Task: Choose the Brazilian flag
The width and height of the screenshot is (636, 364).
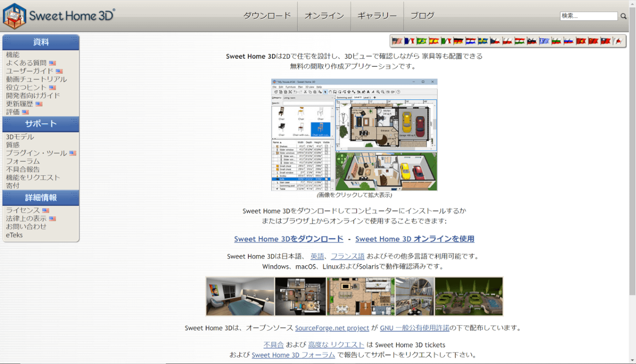Action: 422,41
